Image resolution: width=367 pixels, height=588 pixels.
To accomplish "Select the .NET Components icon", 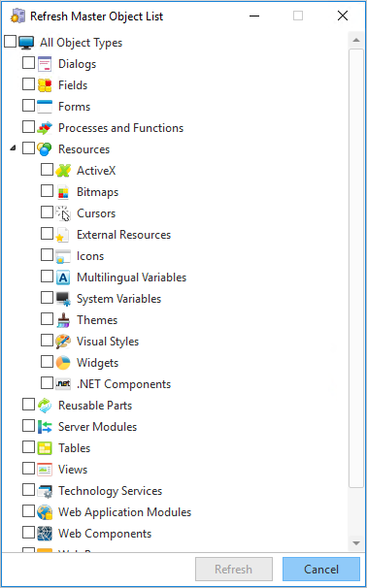I will pos(63,384).
